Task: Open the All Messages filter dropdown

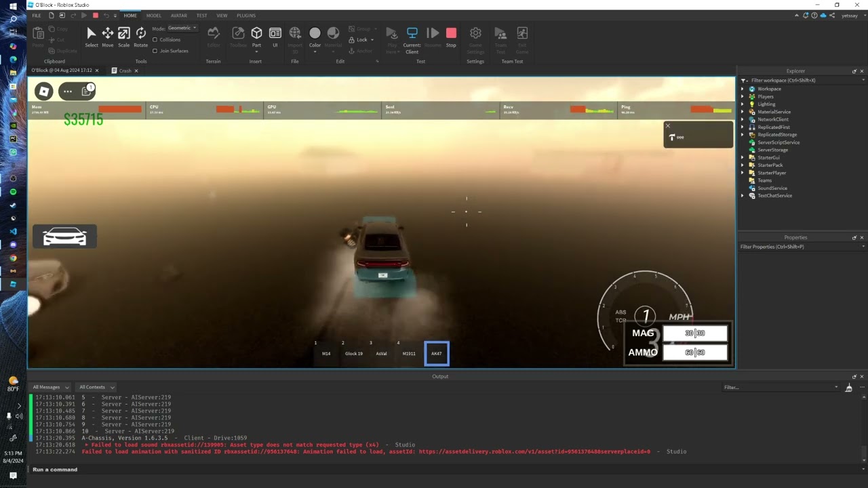Action: (x=50, y=387)
